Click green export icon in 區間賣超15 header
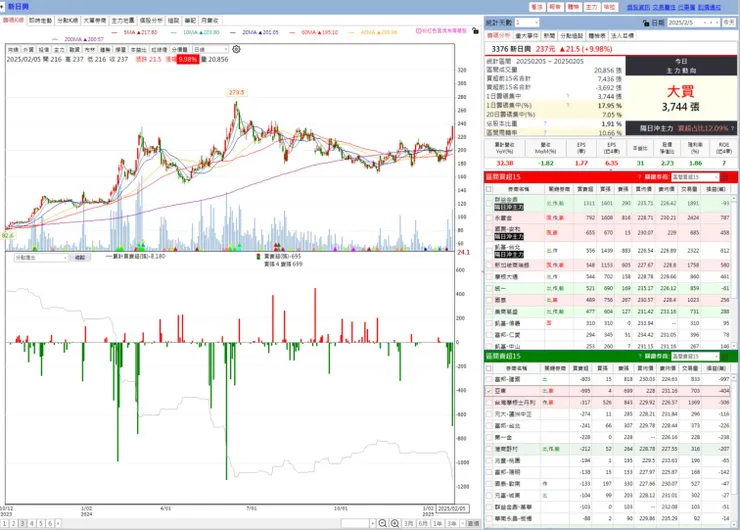The image size is (740, 530). [x=725, y=356]
